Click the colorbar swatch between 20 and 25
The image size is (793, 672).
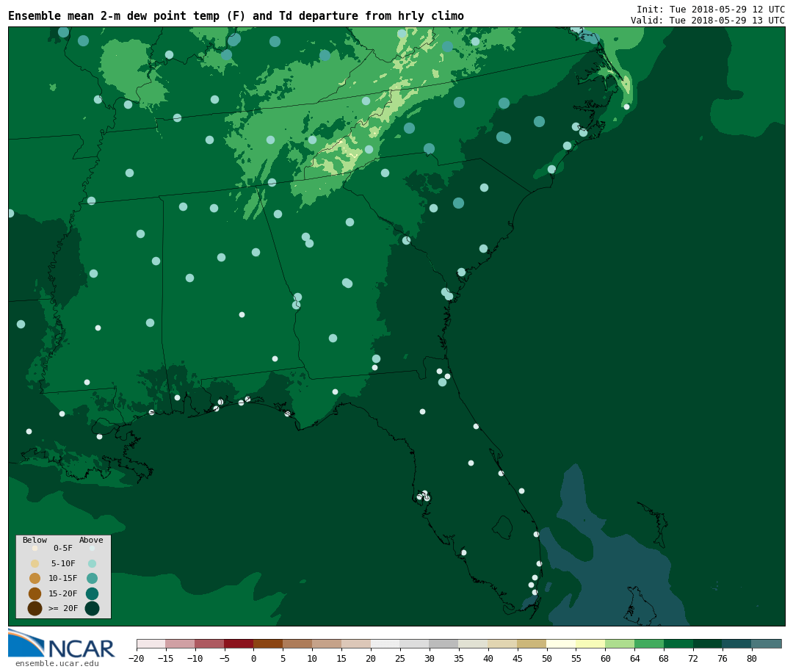385,643
